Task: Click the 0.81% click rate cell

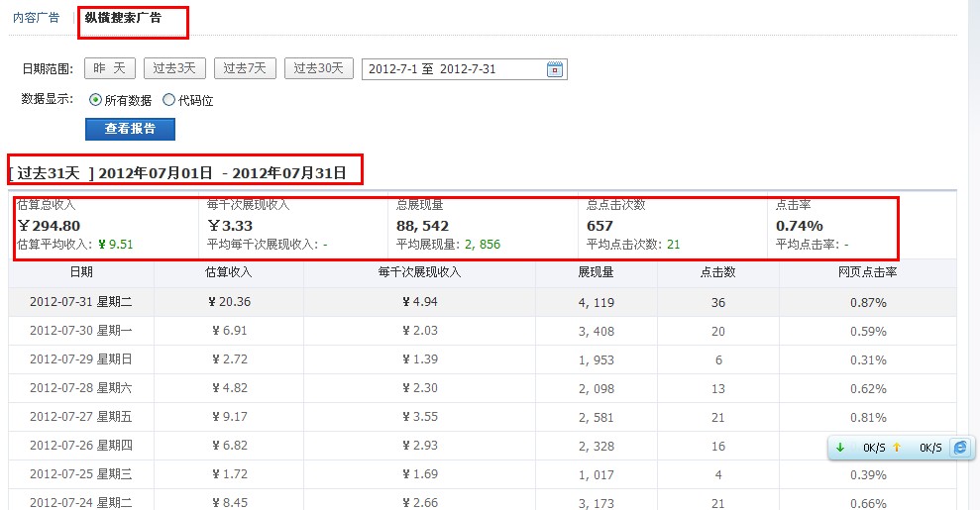Action: tap(868, 418)
